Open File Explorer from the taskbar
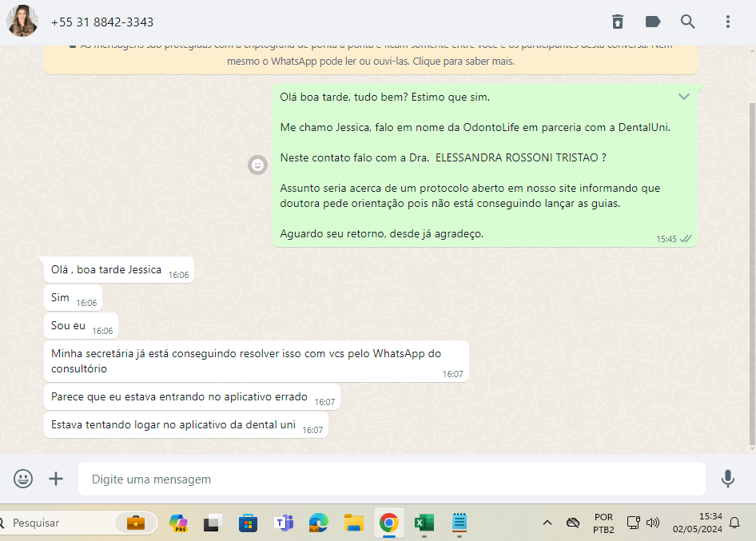Image resolution: width=756 pixels, height=541 pixels. click(353, 523)
